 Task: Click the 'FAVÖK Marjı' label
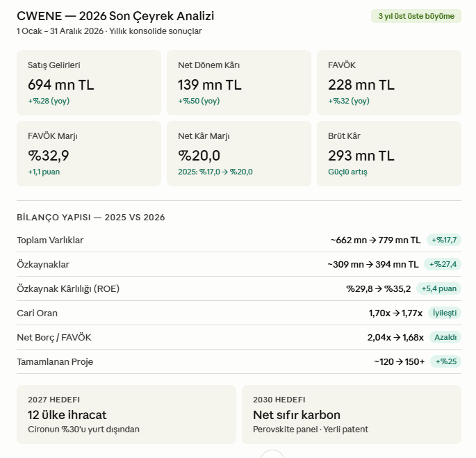(53, 136)
